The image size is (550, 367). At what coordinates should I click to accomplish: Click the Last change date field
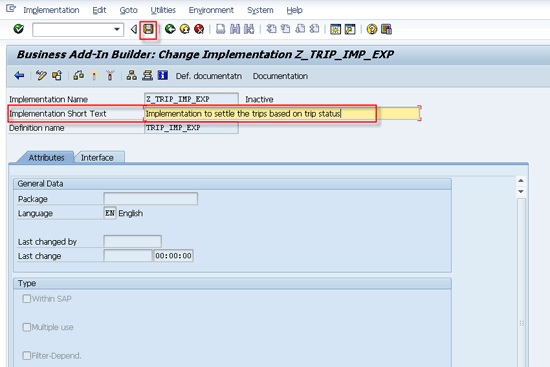pyautogui.click(x=128, y=256)
